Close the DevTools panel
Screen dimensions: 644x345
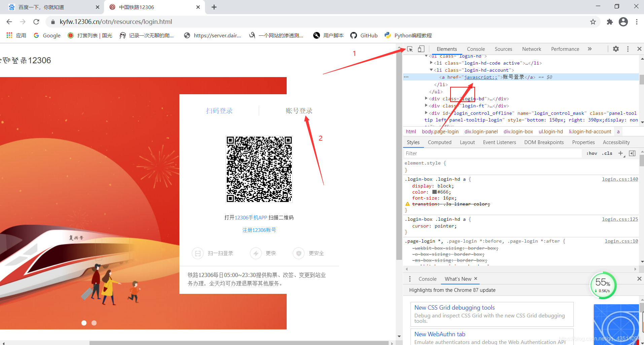pyautogui.click(x=639, y=49)
